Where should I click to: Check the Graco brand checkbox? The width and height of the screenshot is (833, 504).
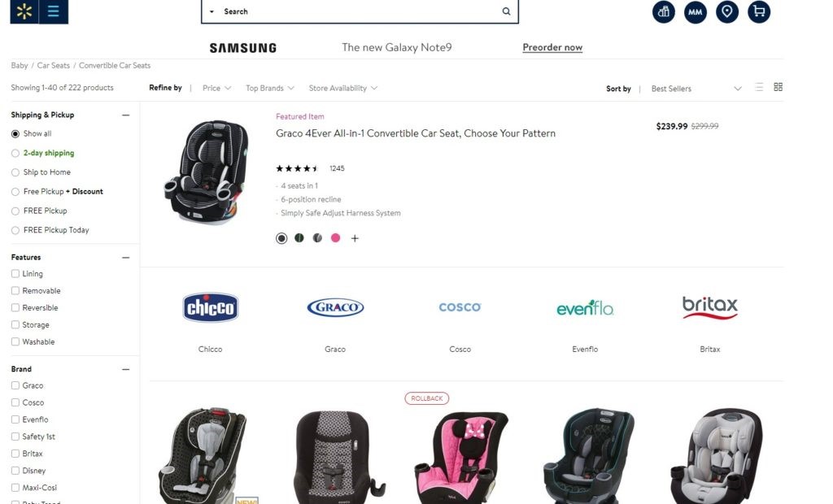15,385
